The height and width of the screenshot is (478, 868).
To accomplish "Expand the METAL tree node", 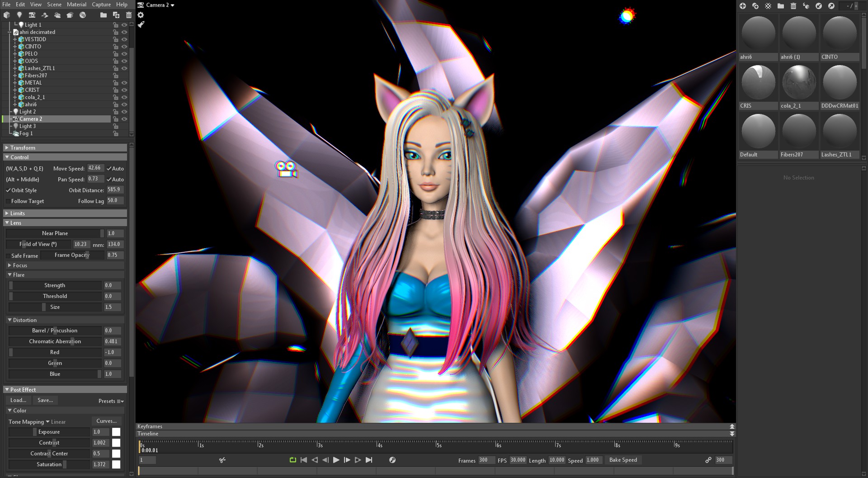I will (15, 83).
